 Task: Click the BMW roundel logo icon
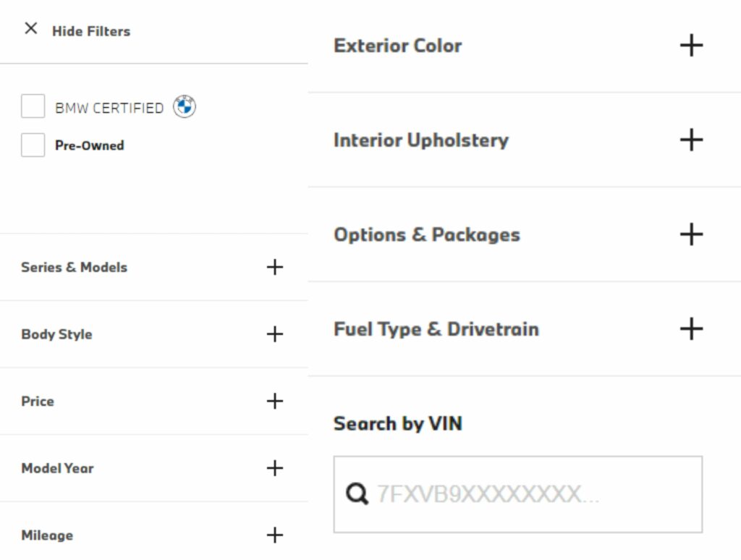point(185,107)
